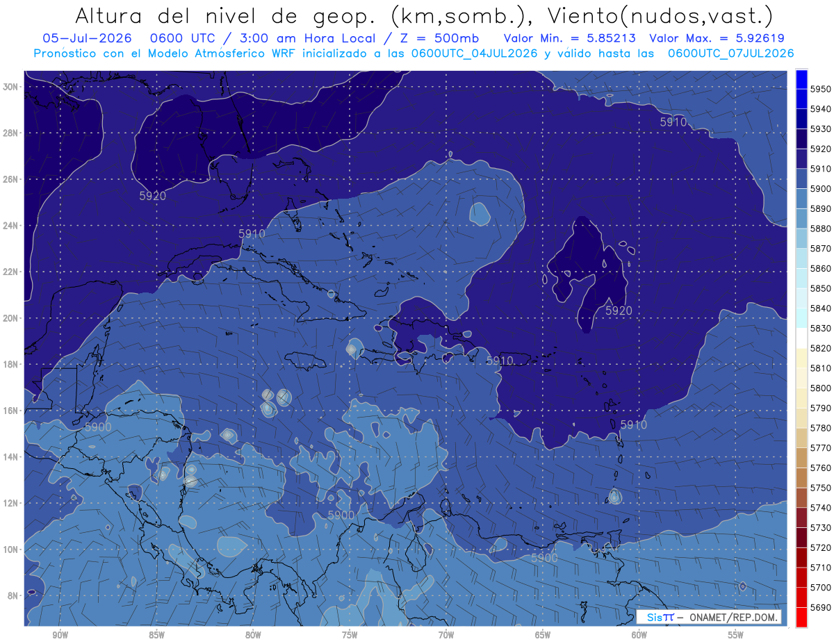Click the 8N latitude axis label
The width and height of the screenshot is (834, 644).
click(13, 595)
